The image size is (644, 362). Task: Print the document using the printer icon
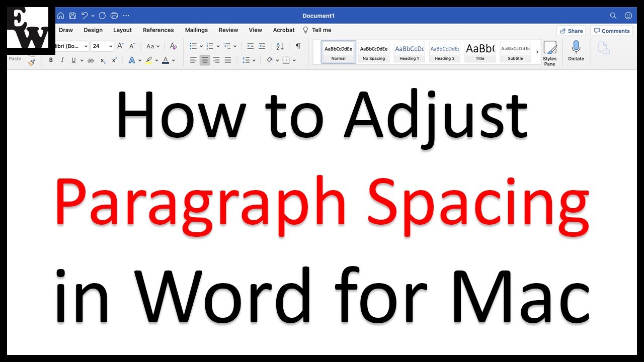114,16
